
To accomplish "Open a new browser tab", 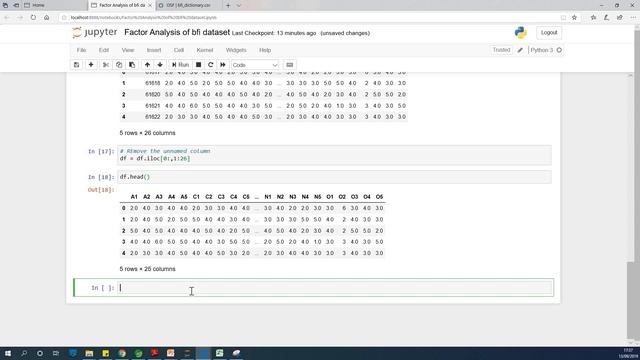I will 228,5.
